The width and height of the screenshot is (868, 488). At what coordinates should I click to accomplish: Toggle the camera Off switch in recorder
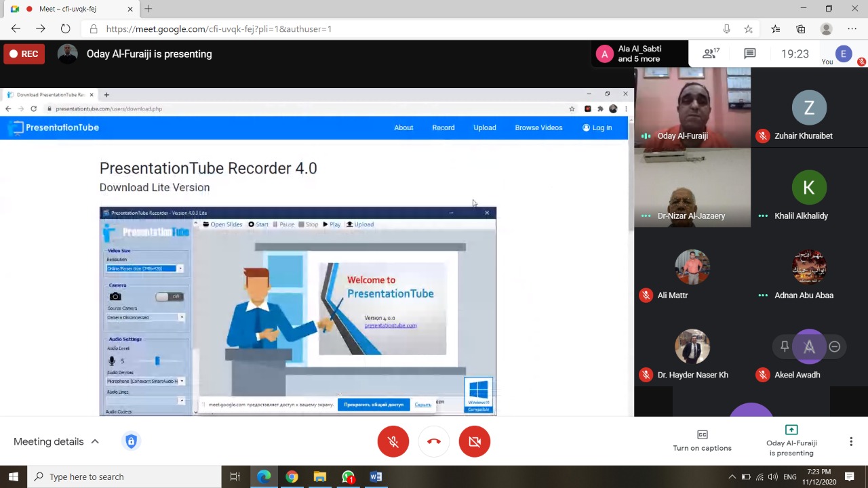coord(169,296)
